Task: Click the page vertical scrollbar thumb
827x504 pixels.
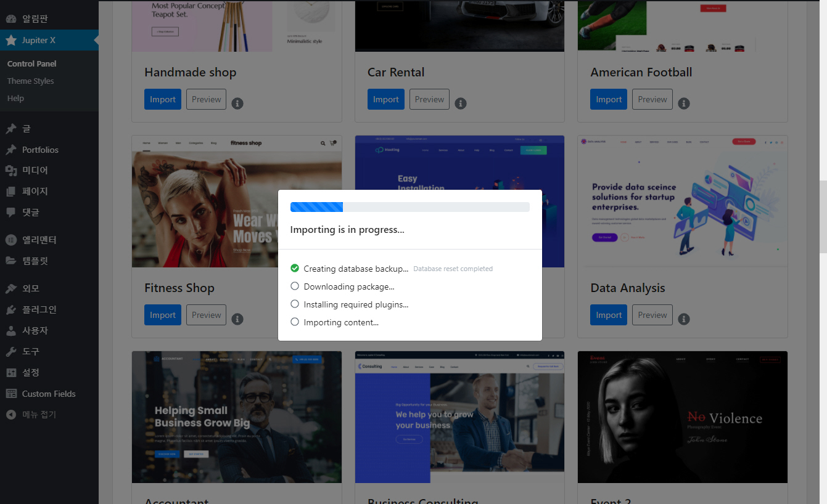Action: tap(823, 217)
